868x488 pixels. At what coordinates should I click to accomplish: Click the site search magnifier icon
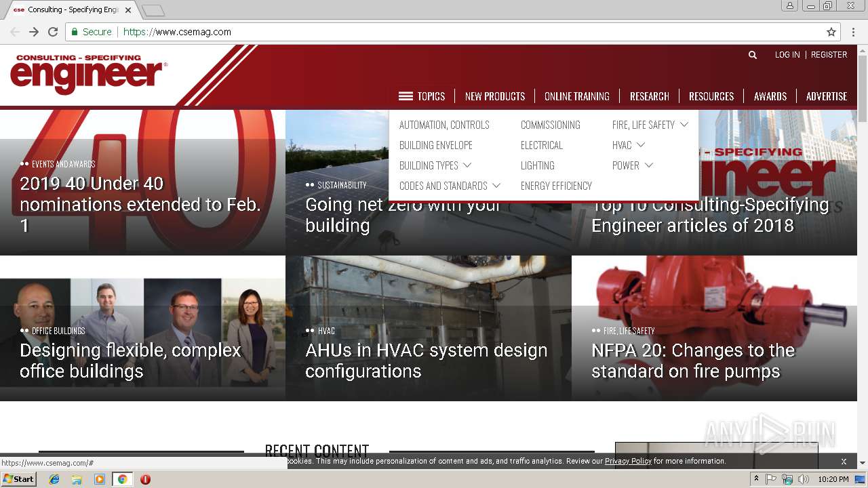752,55
